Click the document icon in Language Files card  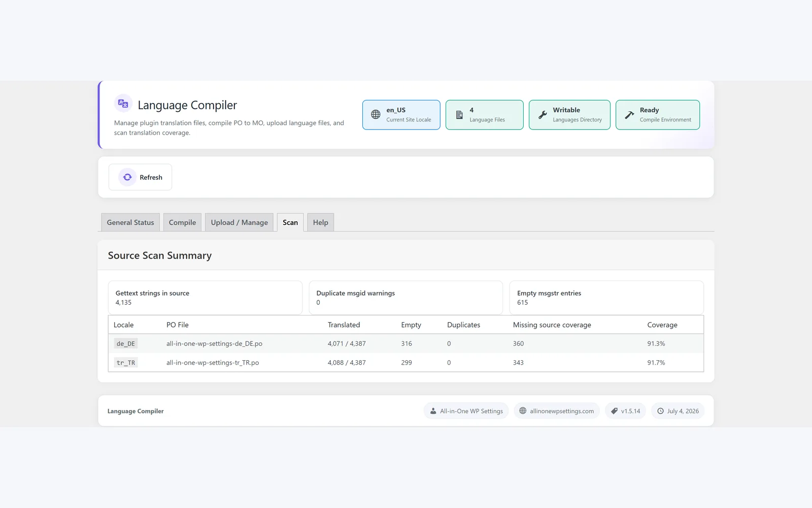[x=459, y=115]
